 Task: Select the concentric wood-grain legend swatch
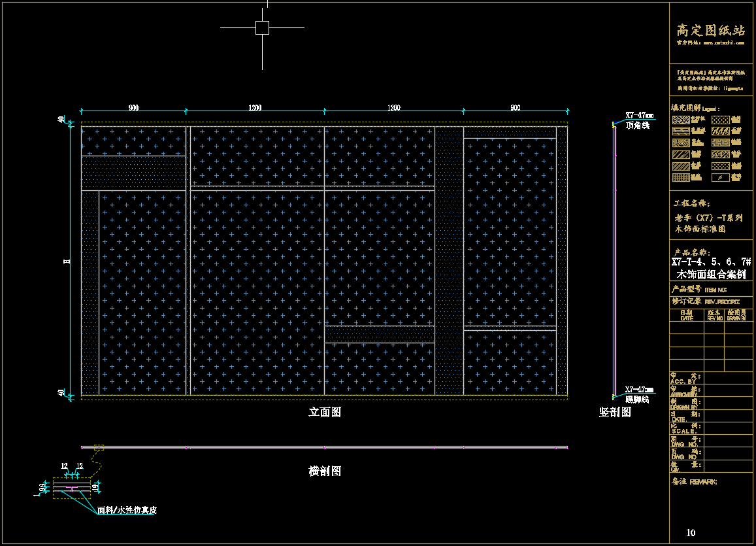680,143
